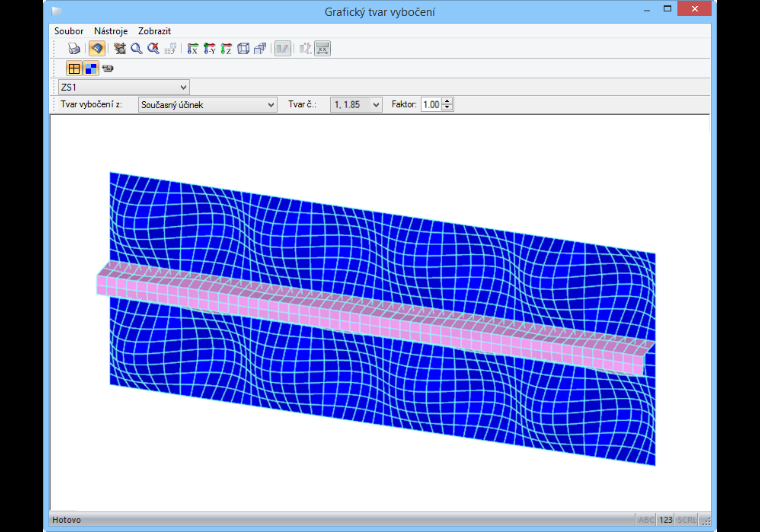
Task: Open the Nástroje menu
Action: click(111, 31)
